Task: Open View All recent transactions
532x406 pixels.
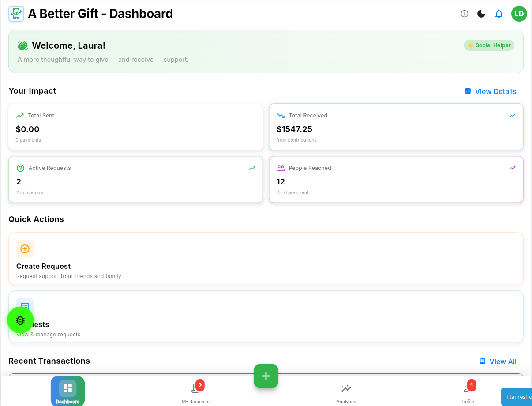Action: (498, 361)
